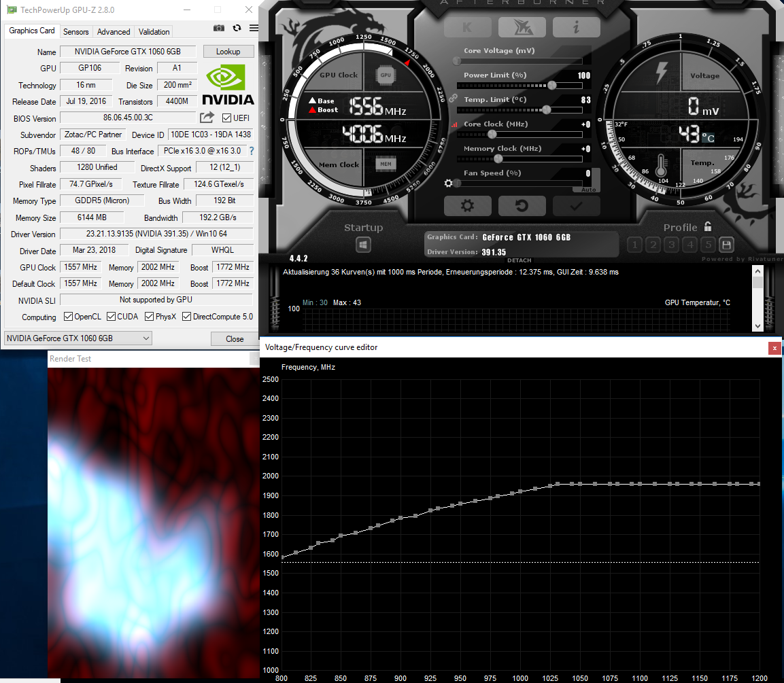This screenshot has height=683, width=784.
Task: Adjust the Temp. Limit slider handle
Action: tap(547, 110)
